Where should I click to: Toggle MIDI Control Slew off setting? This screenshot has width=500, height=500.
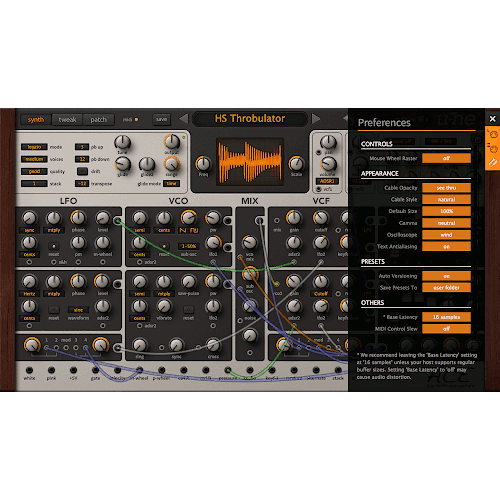pyautogui.click(x=446, y=329)
